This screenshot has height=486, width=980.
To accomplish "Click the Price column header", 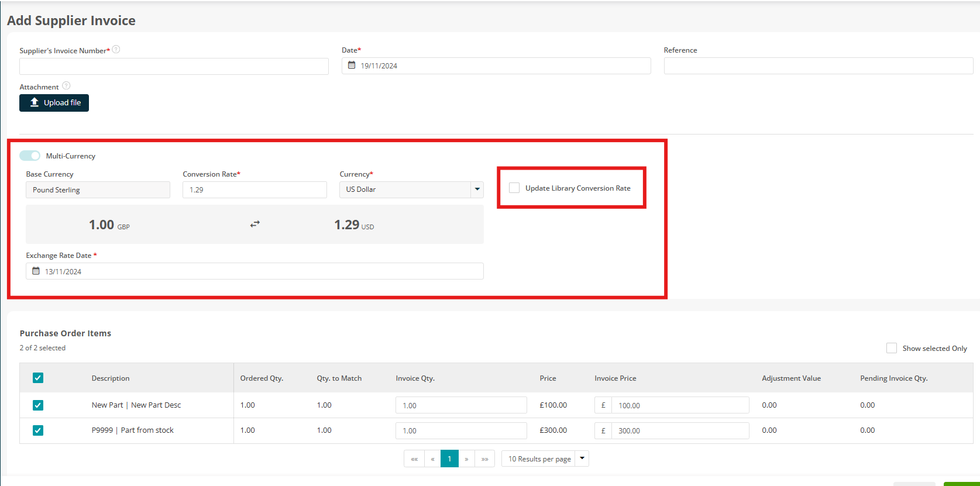I will click(548, 378).
